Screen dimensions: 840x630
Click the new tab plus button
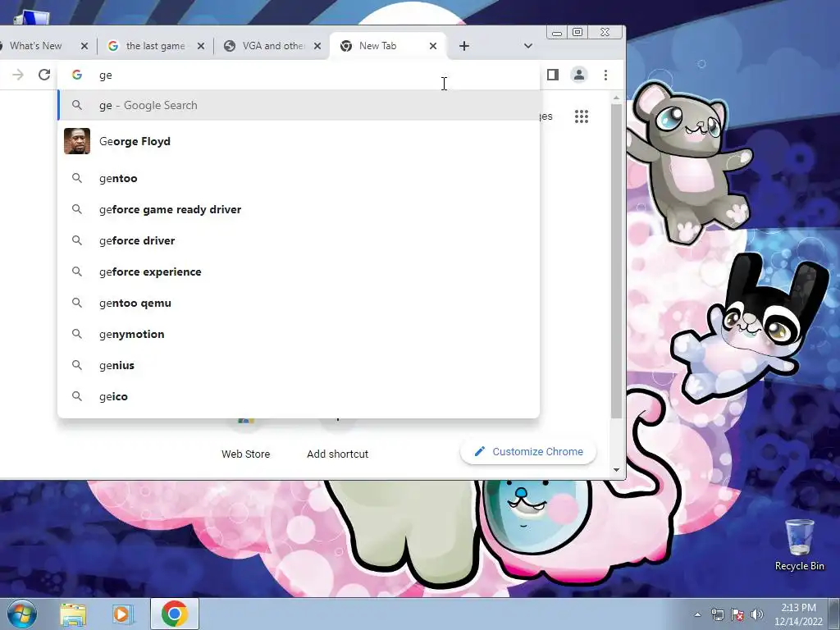(464, 46)
